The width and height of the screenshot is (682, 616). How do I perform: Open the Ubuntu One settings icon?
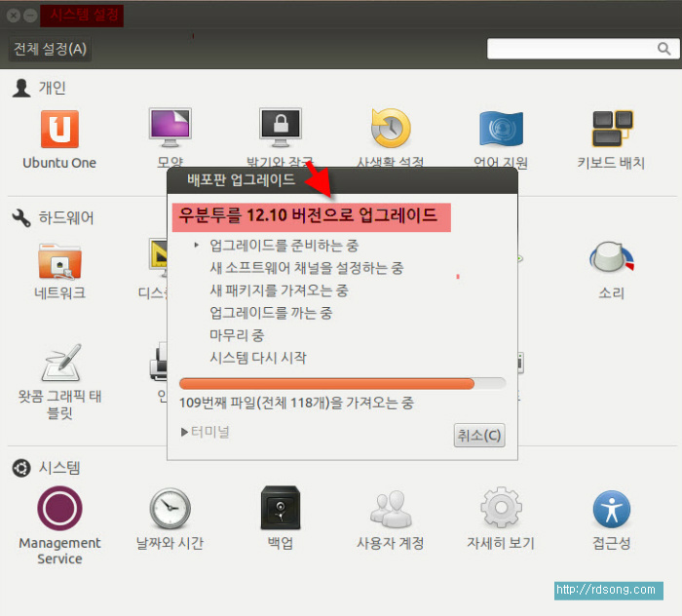point(59,130)
